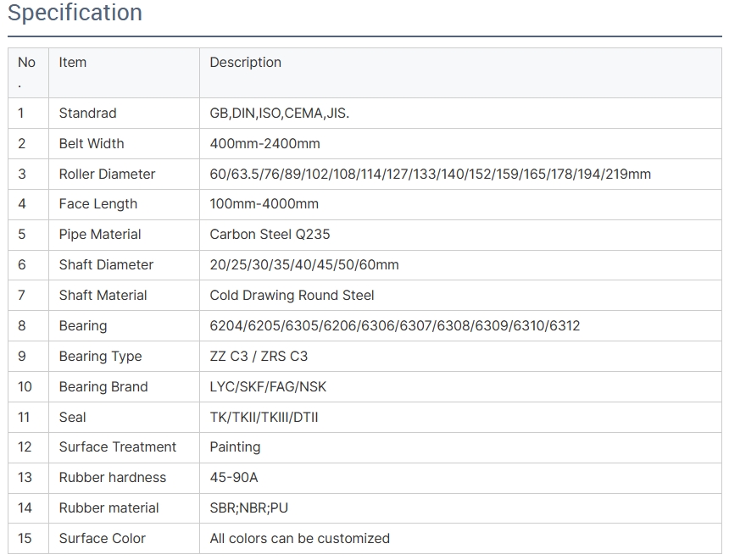729x560 pixels.
Task: Select the Surface Treatment row label
Action: [x=117, y=447]
